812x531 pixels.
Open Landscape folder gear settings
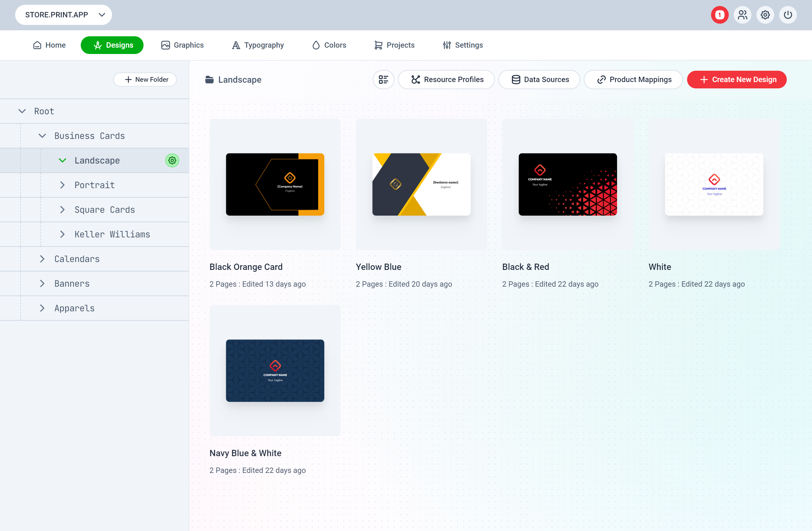pyautogui.click(x=172, y=160)
